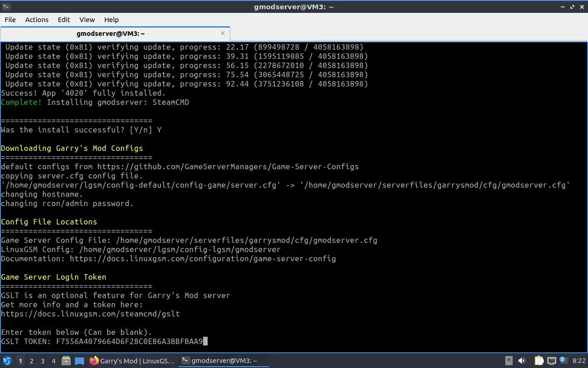
Task: Open the file manager in the panel
Action: (66, 361)
